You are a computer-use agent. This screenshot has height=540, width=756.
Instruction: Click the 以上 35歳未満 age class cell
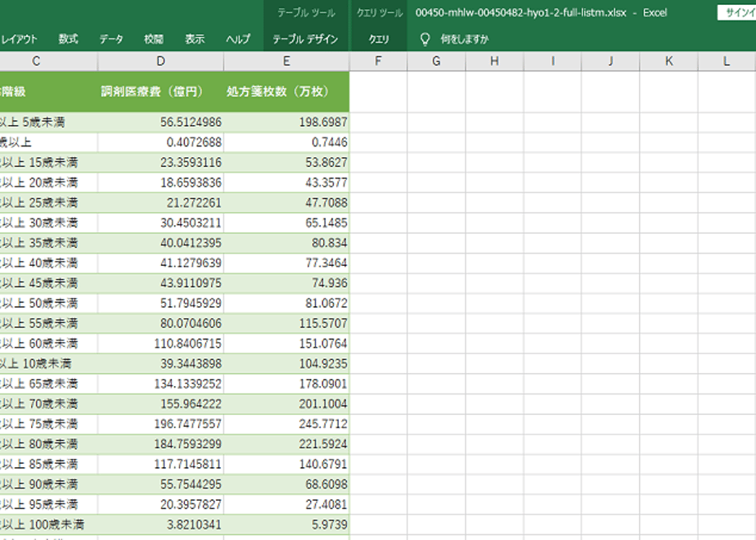pyautogui.click(x=49, y=243)
